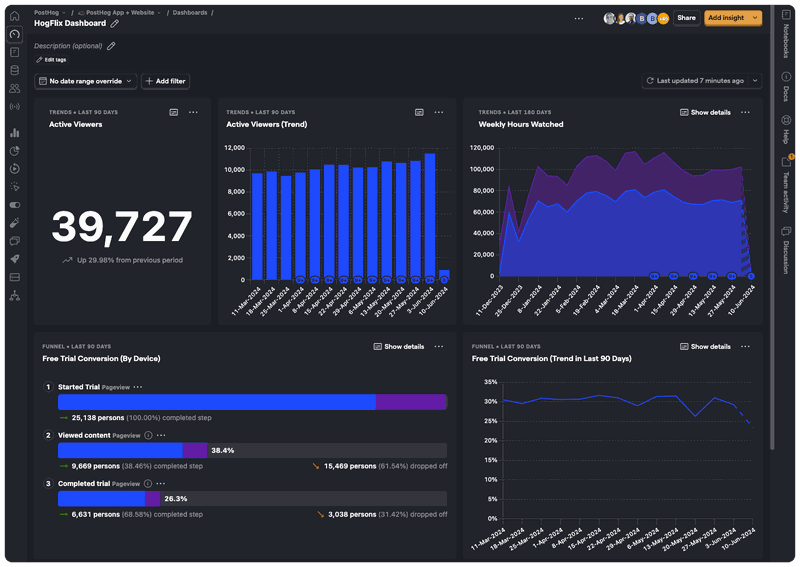Open the Notebooks side panel tab
800x567 pixels.
[x=786, y=37]
